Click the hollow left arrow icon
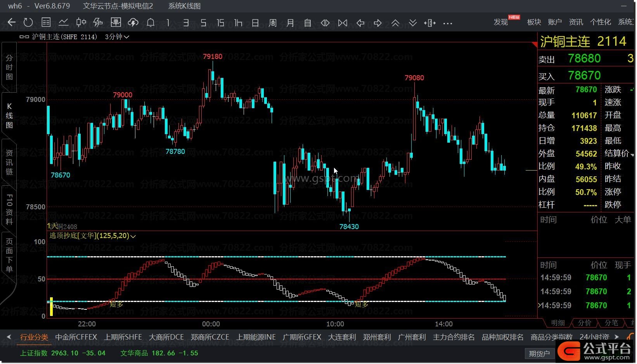 point(360,23)
